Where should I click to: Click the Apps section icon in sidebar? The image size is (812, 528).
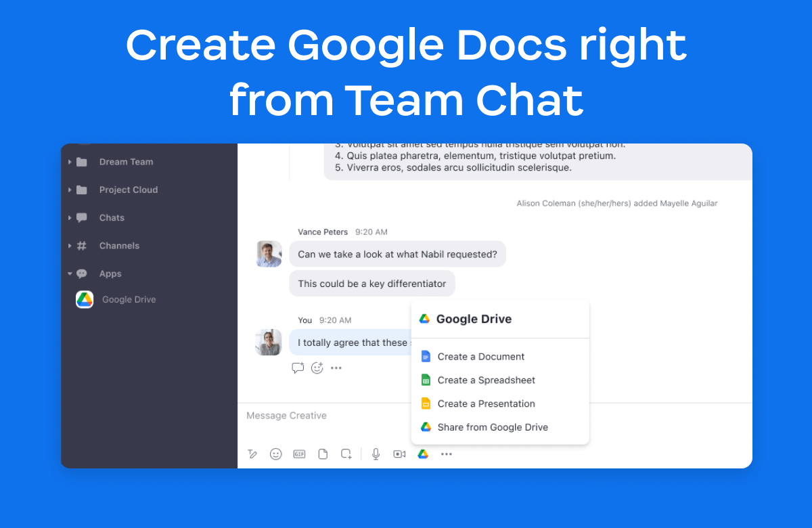(82, 274)
